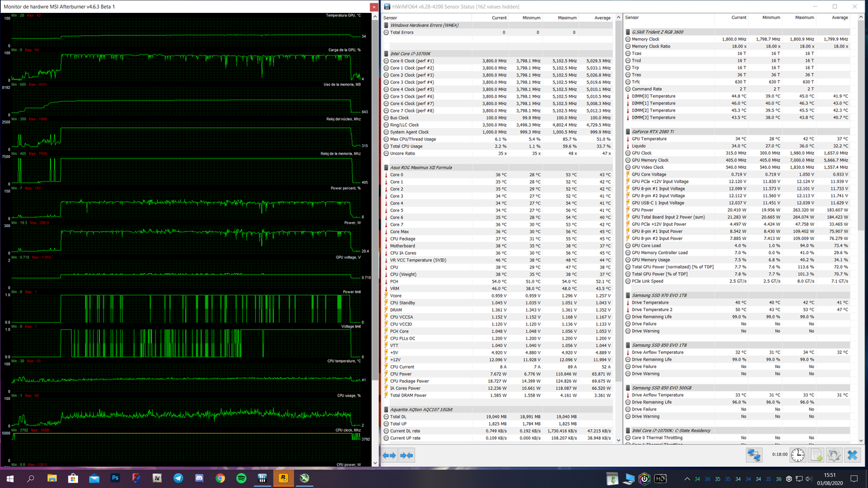This screenshot has width=868, height=488.
Task: Open Mail app on the taskbar
Action: click(94, 479)
